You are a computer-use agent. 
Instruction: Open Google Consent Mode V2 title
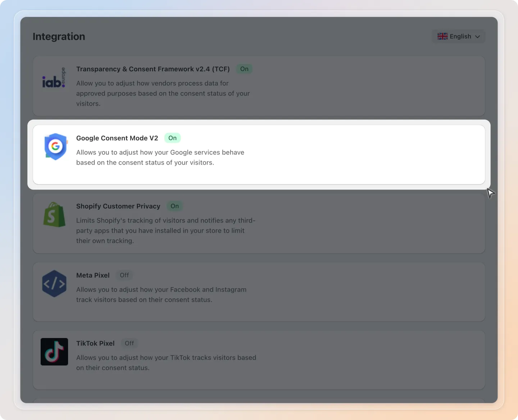pos(117,138)
